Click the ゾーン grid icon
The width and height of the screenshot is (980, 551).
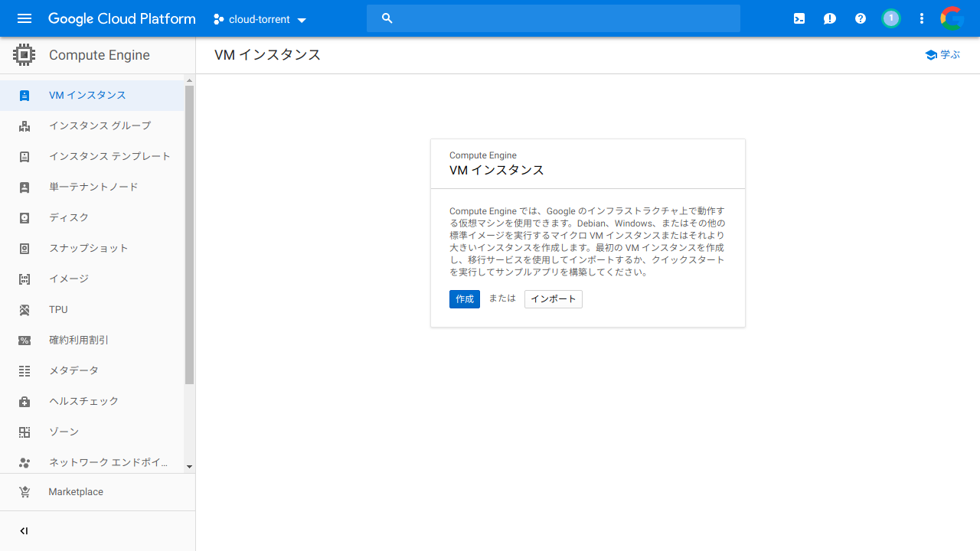click(24, 432)
